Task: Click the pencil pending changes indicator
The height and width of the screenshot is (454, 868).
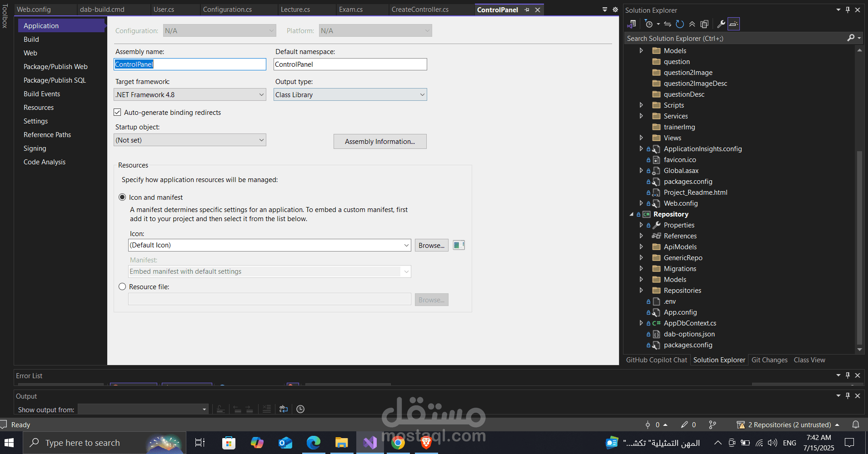Action: [688, 424]
